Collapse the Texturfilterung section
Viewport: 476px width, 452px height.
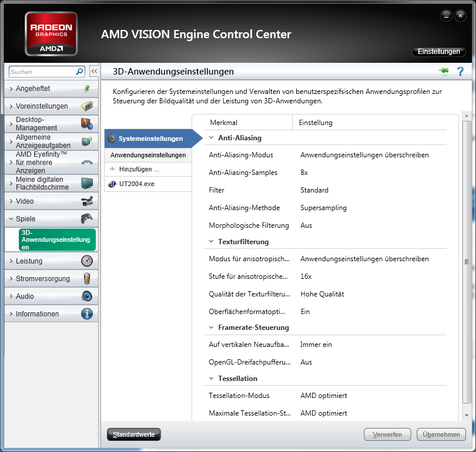(212, 242)
